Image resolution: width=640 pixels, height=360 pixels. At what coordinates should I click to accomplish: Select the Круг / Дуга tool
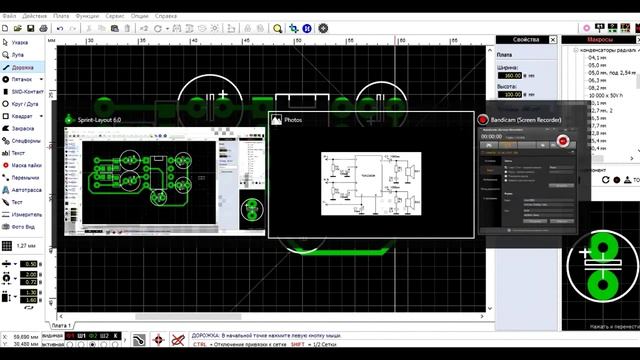20,104
